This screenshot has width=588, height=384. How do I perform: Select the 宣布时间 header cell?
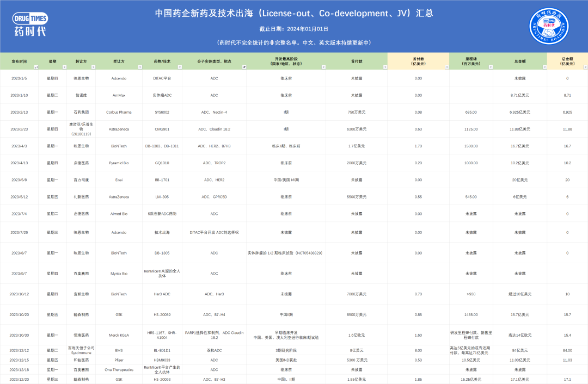pyautogui.click(x=19, y=61)
